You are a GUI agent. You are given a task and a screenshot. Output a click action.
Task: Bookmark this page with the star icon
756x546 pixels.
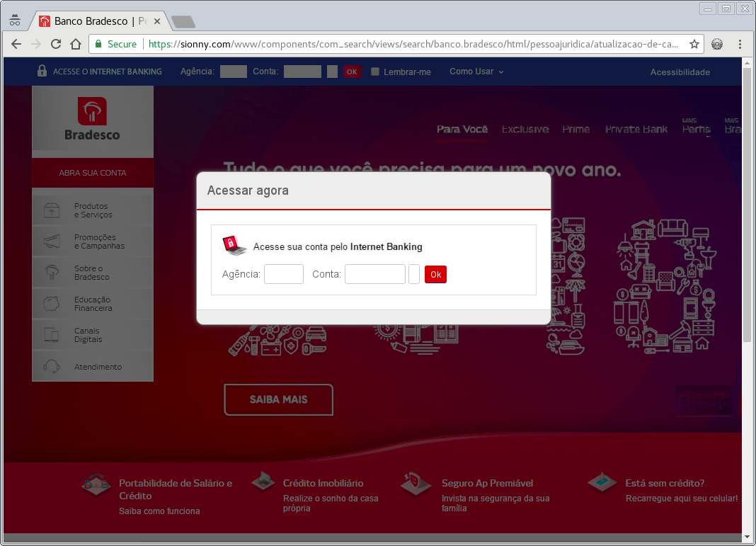click(x=694, y=45)
